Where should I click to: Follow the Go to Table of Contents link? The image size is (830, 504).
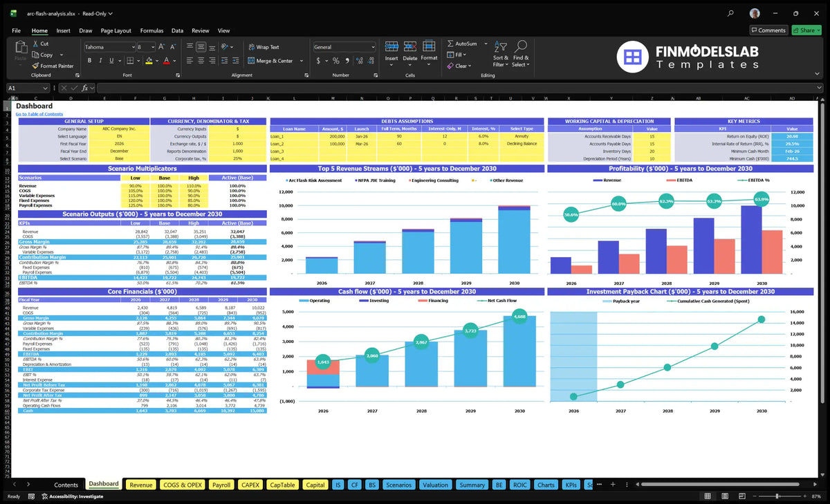point(39,114)
